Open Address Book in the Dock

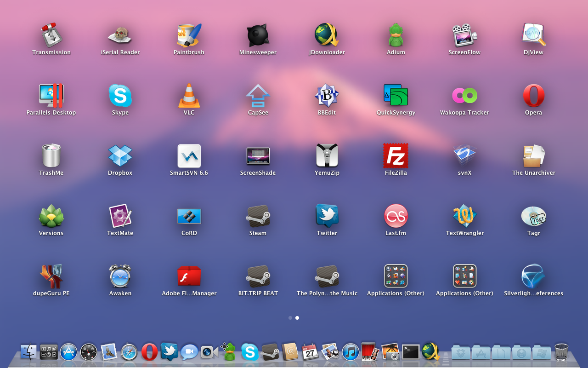(290, 352)
